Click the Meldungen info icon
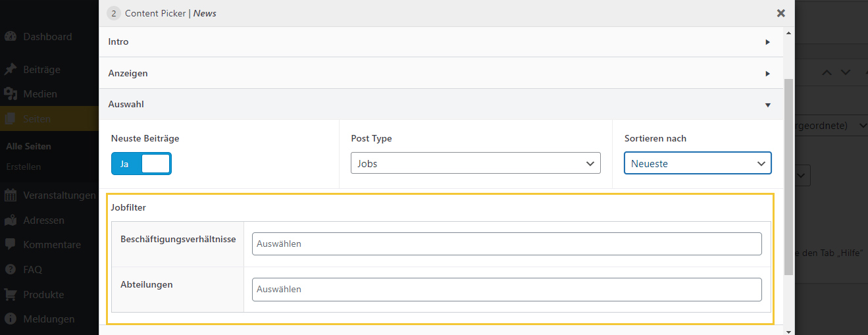868x335 pixels. coord(11,319)
